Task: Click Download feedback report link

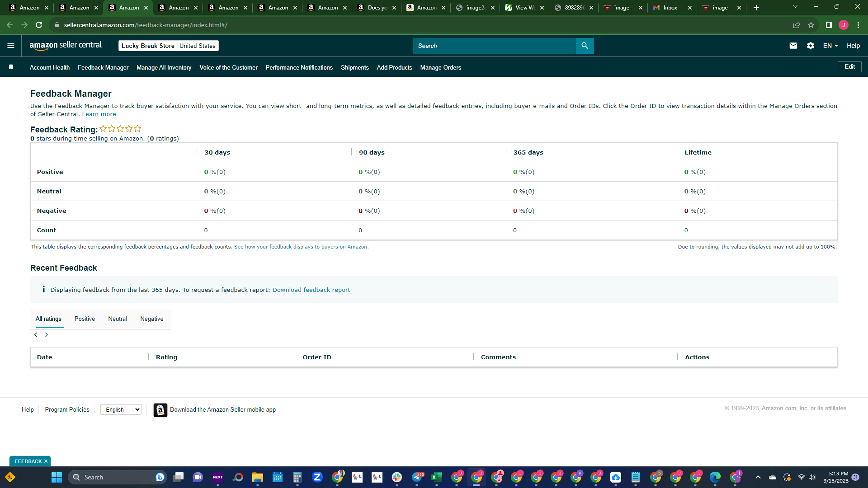Action: (311, 290)
